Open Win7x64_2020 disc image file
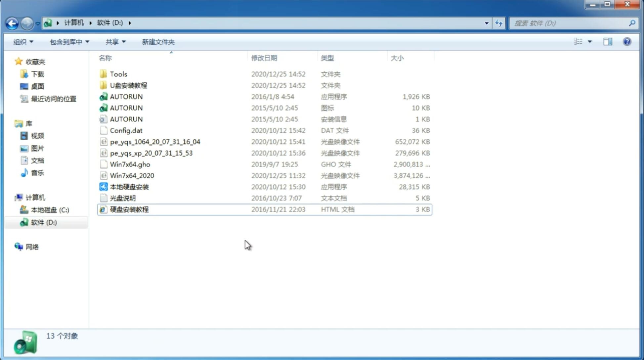644x360 pixels. 131,175
